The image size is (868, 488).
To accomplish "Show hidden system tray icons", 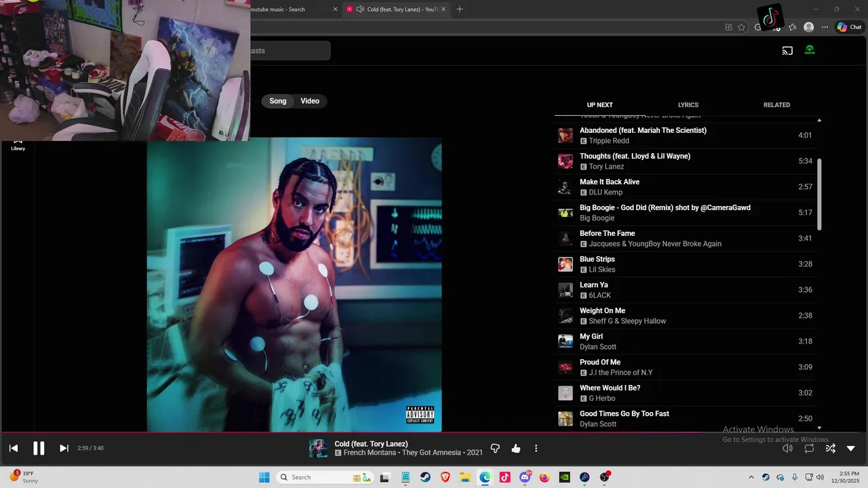I will [x=751, y=477].
